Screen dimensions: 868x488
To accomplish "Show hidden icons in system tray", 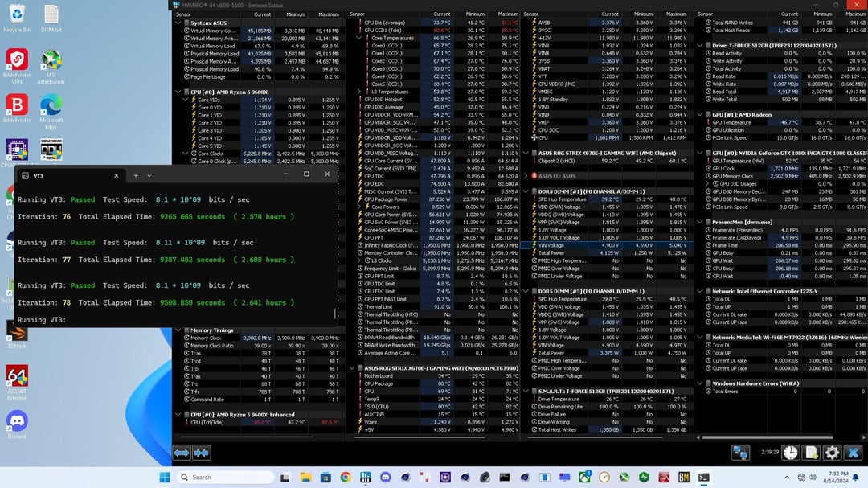I will point(787,477).
